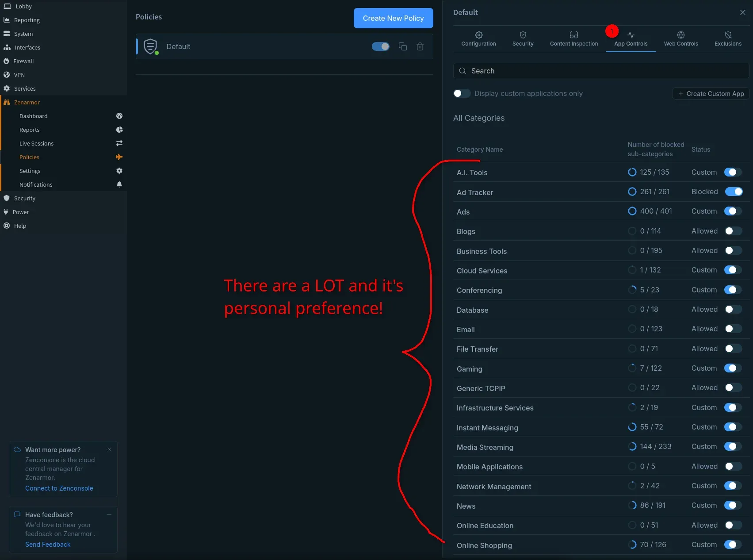Screen dimensions: 753x560
Task: Click the Default policy shield icon
Action: tap(151, 46)
